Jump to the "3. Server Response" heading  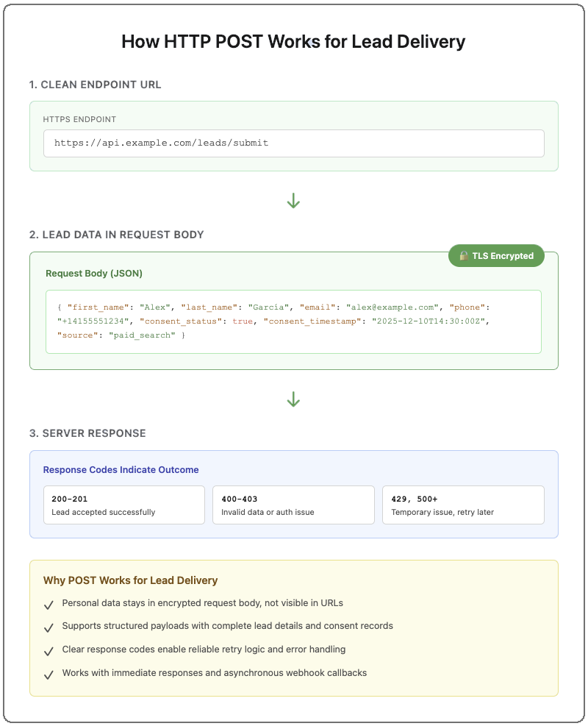coord(87,433)
